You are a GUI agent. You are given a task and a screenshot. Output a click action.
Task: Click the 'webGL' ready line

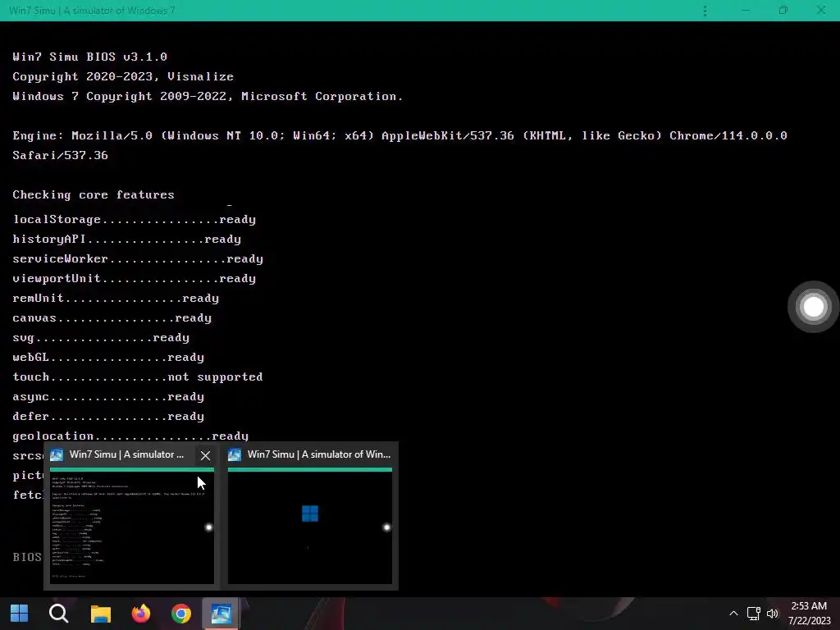pyautogui.click(x=108, y=358)
